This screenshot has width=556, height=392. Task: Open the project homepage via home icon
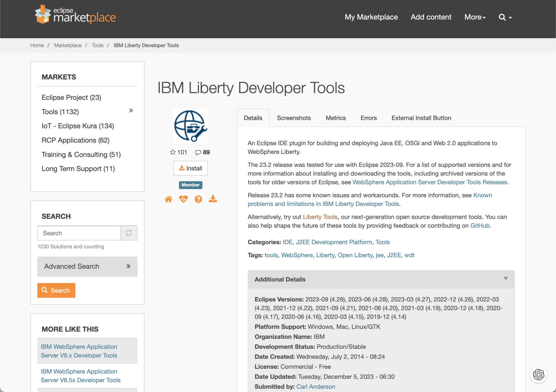169,199
